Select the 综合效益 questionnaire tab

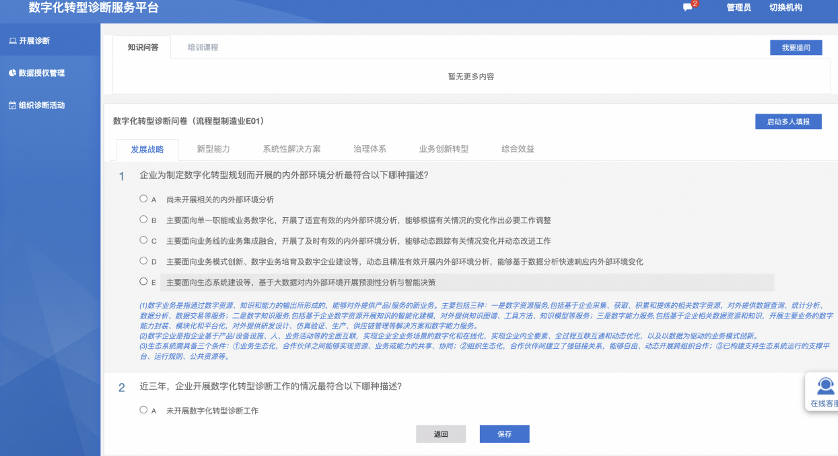[518, 149]
